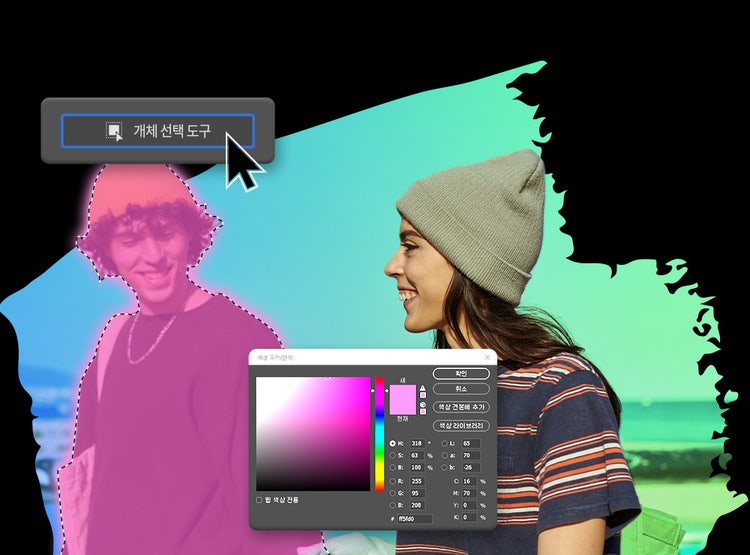
Task: Click the C cyan field showing 16
Action: [x=469, y=481]
